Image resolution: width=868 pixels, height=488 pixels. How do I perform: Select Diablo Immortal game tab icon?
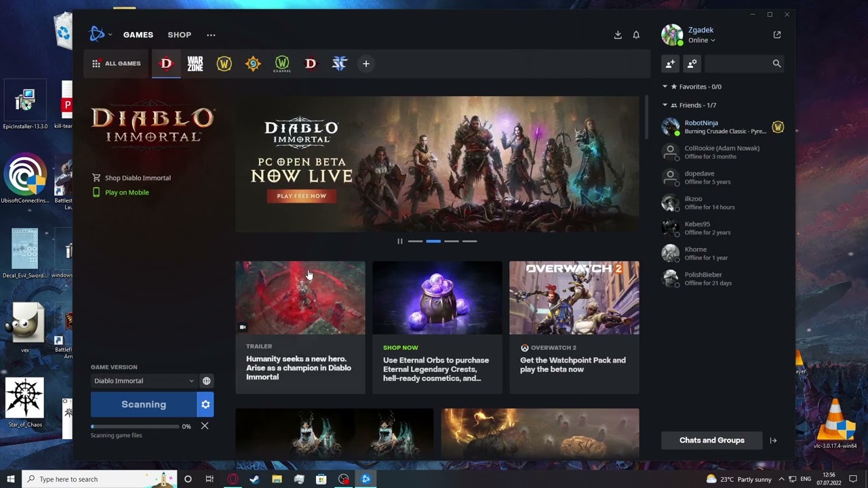pyautogui.click(x=166, y=64)
